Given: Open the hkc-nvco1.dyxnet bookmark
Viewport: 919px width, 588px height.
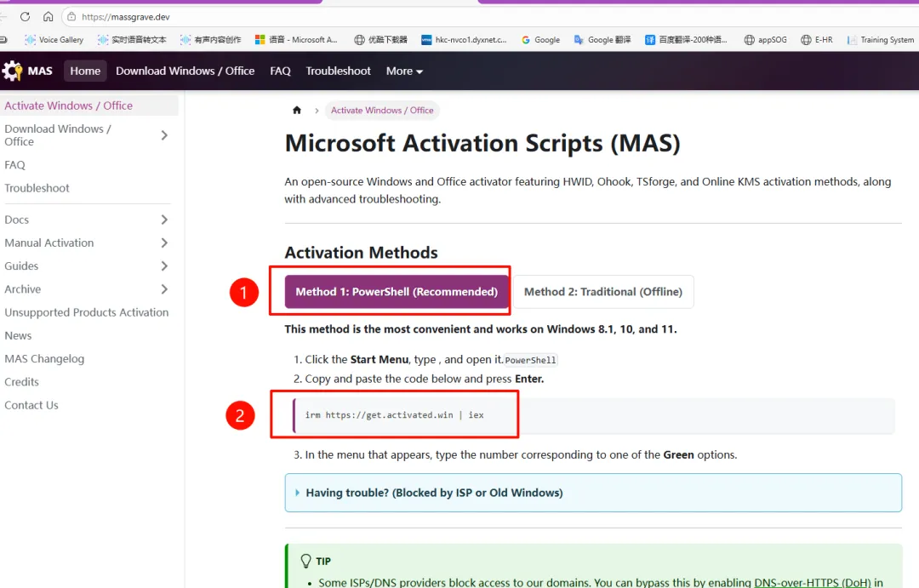Looking at the screenshot, I should pos(464,40).
